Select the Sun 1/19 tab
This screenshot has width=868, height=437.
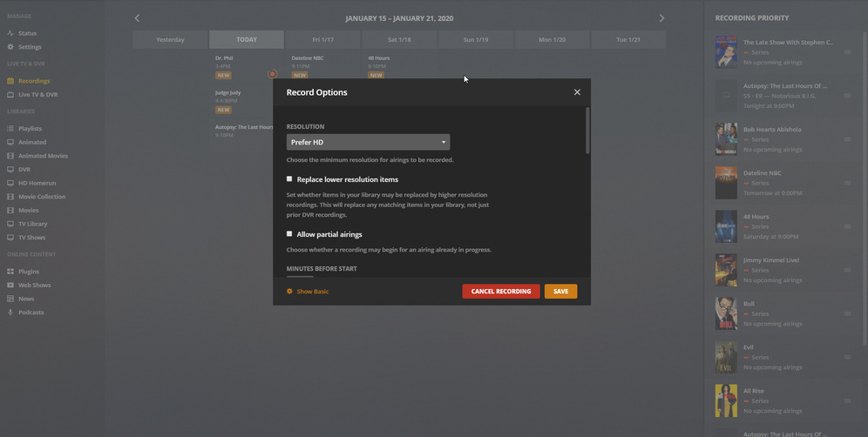476,40
